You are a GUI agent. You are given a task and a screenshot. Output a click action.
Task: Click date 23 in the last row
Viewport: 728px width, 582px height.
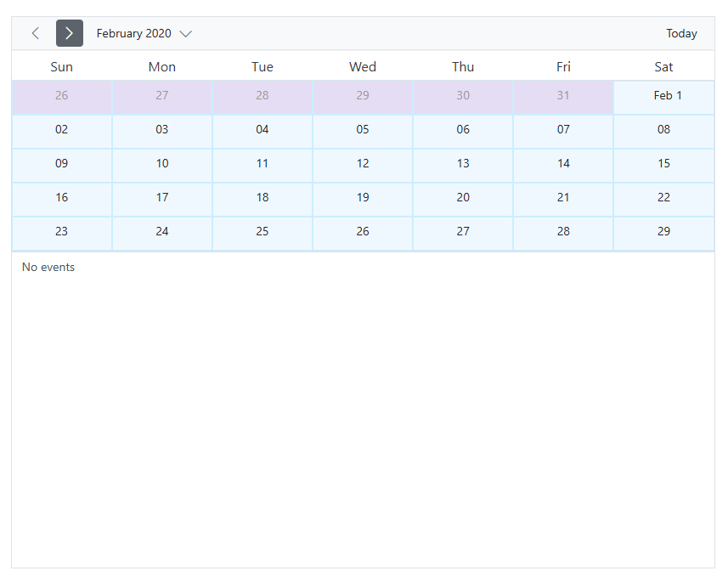(x=62, y=234)
